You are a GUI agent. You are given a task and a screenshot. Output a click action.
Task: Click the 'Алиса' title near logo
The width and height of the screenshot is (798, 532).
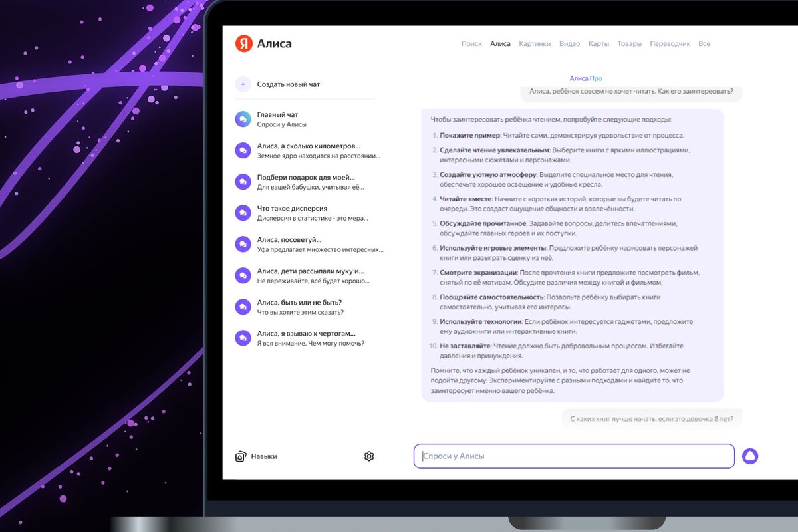click(275, 44)
